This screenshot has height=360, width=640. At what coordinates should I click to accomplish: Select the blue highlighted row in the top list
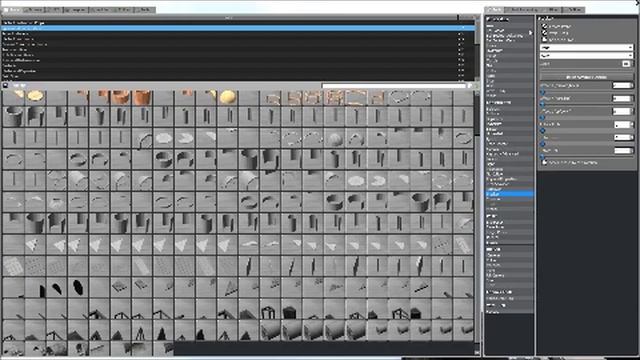pos(238,28)
